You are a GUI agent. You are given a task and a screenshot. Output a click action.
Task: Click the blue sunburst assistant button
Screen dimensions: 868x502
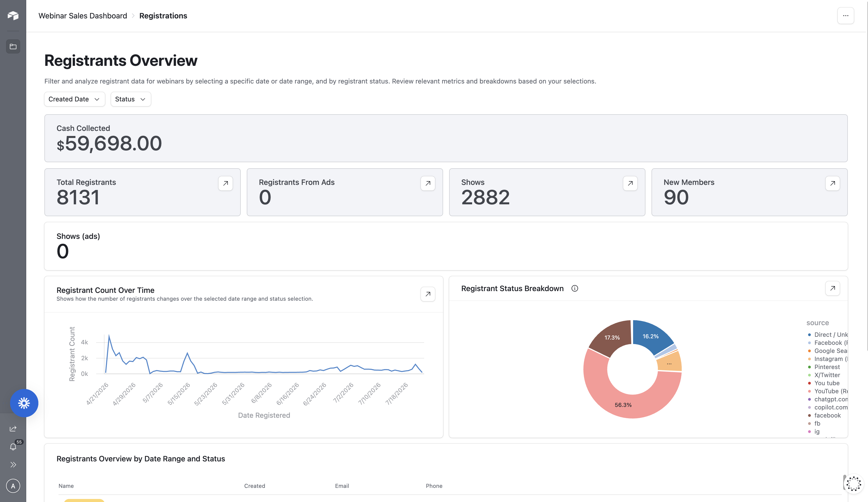click(x=24, y=403)
